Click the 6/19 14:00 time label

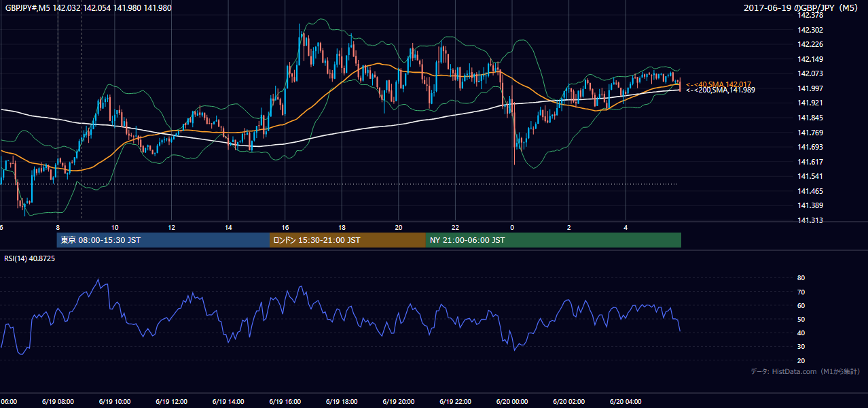pyautogui.click(x=228, y=402)
